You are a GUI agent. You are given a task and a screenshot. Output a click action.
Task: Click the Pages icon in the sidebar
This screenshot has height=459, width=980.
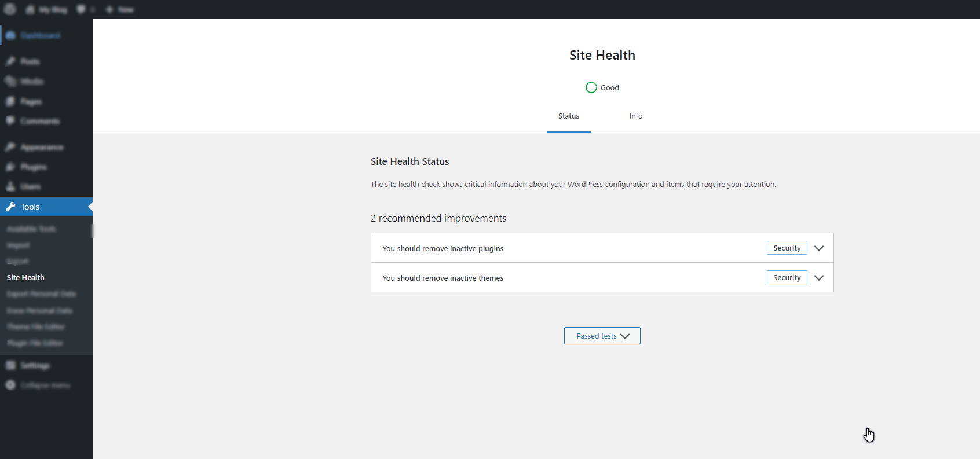coord(10,101)
